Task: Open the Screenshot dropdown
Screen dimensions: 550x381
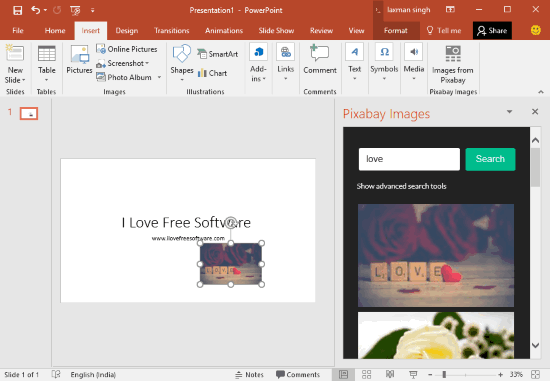Action: point(123,64)
